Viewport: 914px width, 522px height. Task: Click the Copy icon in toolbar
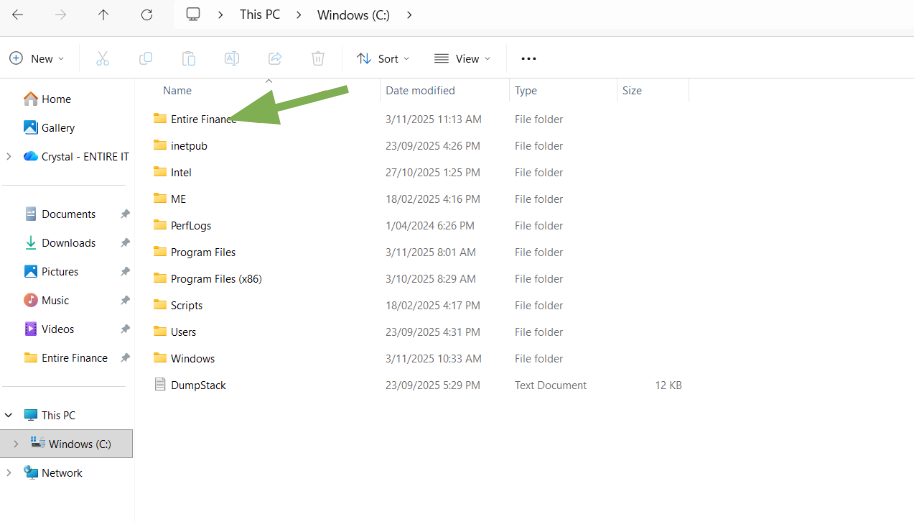point(146,59)
